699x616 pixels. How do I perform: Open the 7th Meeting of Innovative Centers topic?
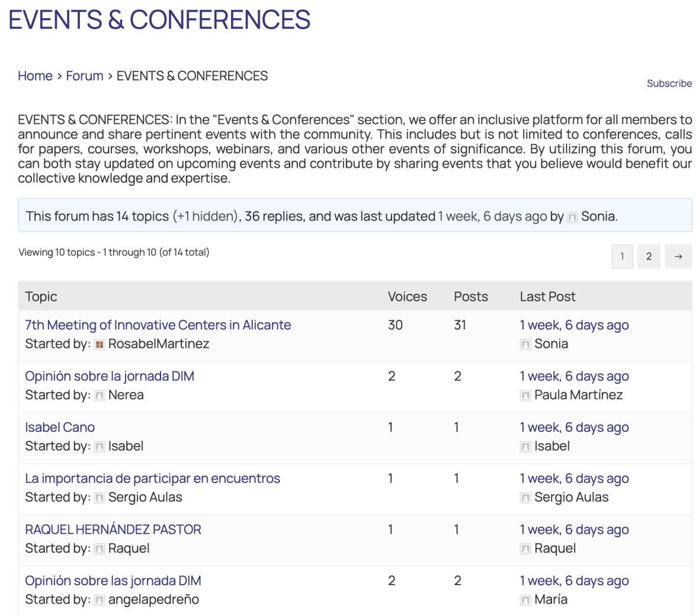point(158,325)
